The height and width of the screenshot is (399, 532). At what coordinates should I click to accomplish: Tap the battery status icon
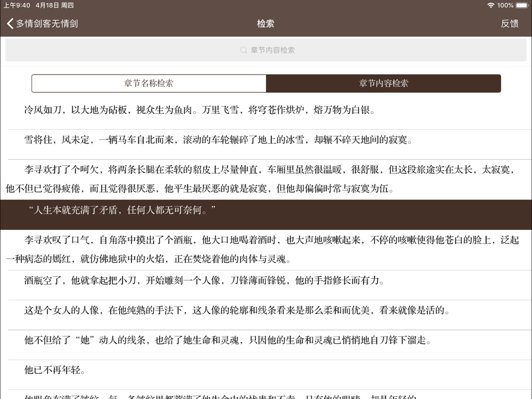click(522, 5)
